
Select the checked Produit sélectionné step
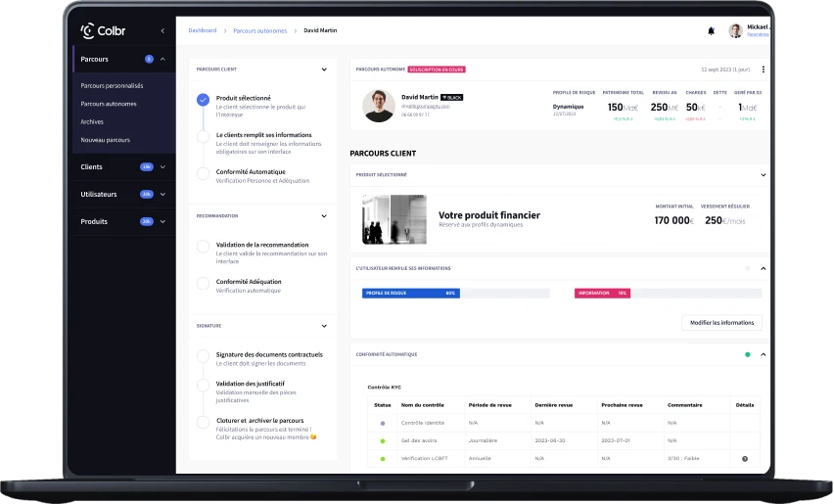coord(203,100)
